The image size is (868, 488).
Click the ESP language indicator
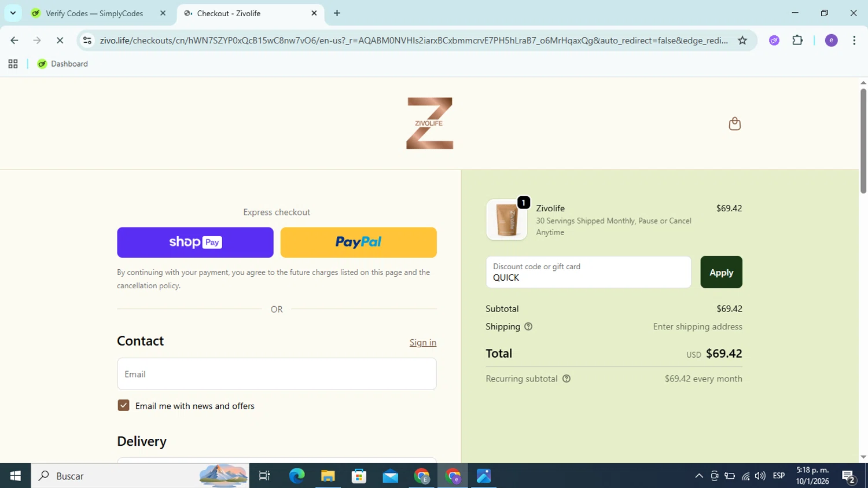pos(779,476)
